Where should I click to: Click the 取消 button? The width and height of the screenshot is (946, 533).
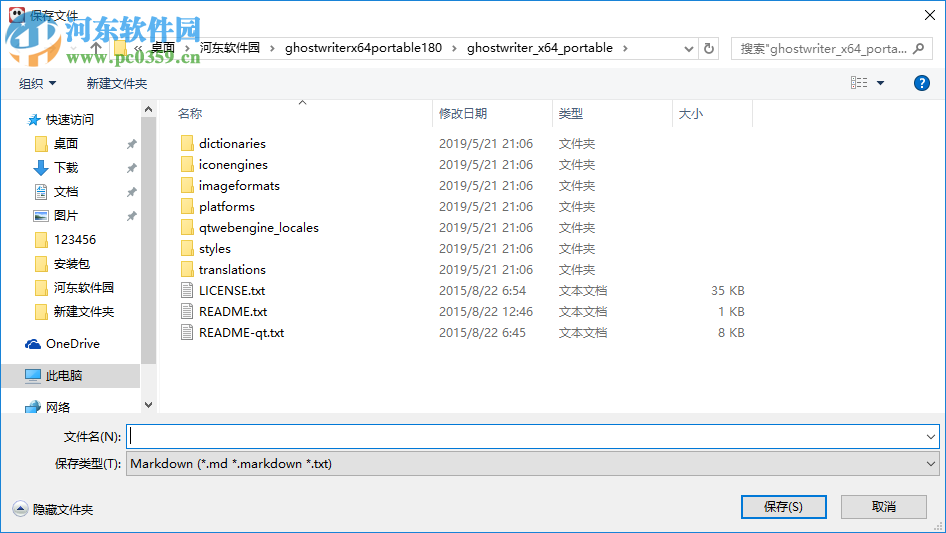(x=883, y=506)
